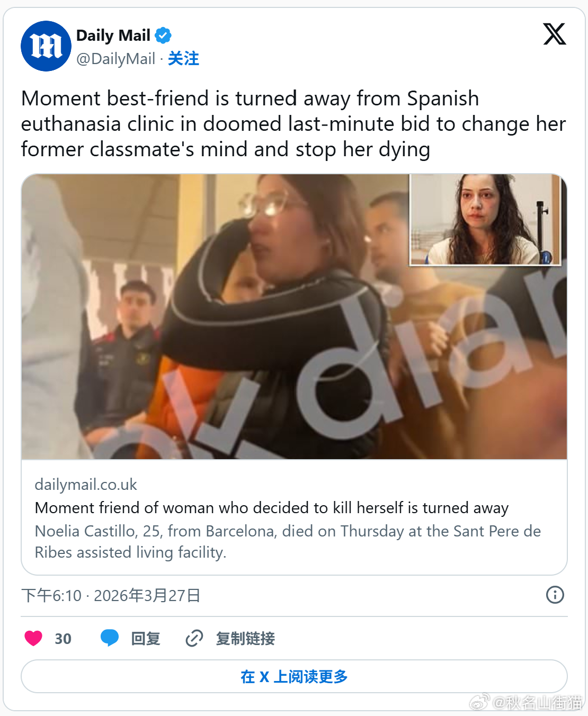Click the like count 30
Screen dimensions: 588x716
63,639
